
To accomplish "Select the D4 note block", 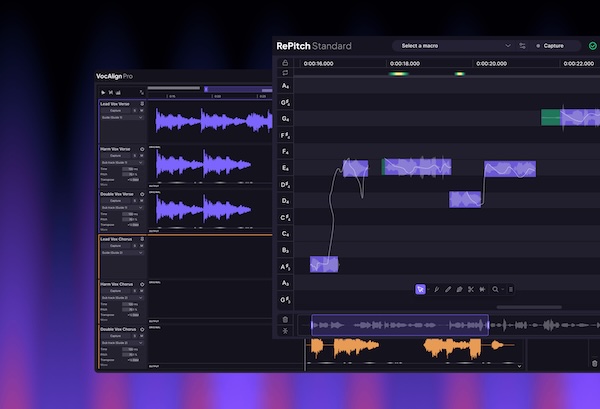I will point(465,199).
